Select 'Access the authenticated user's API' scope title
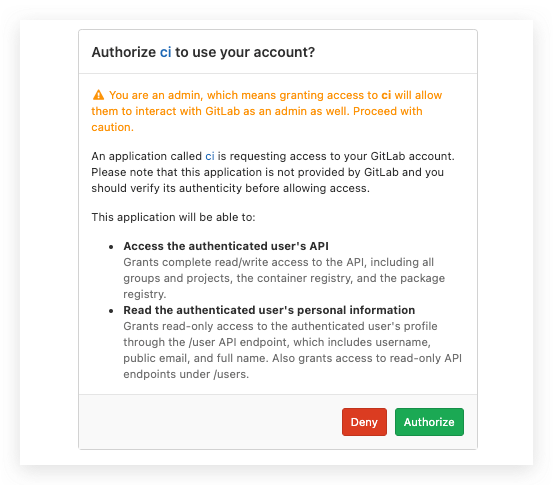This screenshot has height=485, width=553. (x=226, y=246)
